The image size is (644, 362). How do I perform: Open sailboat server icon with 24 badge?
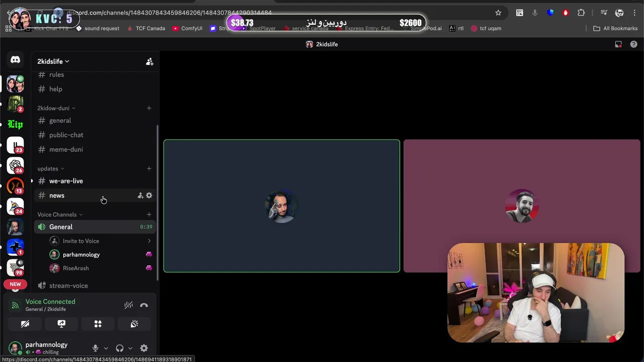15,207
